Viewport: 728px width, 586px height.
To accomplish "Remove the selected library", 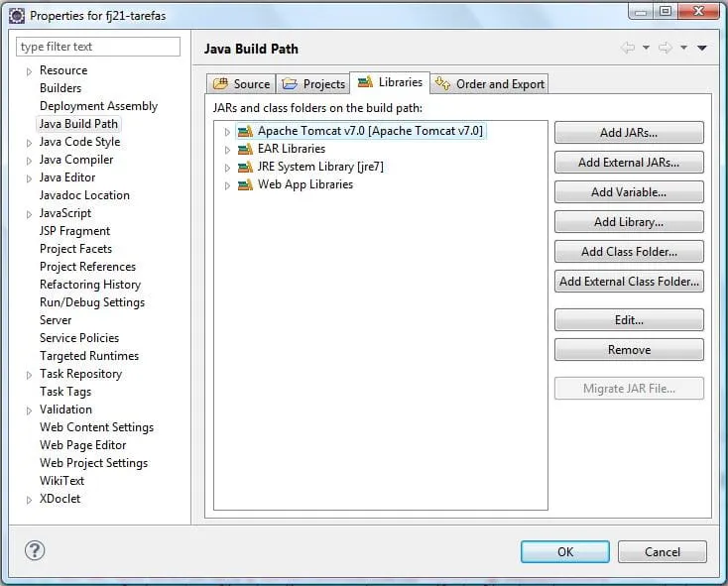I will (x=629, y=350).
